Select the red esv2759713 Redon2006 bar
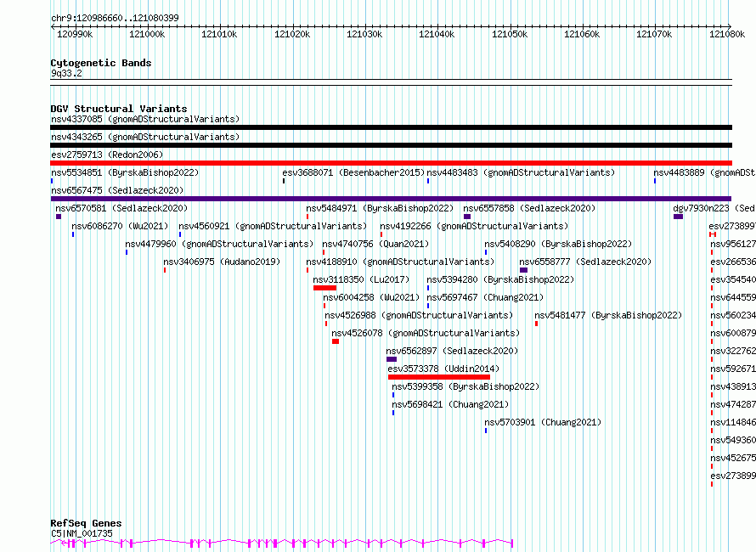This screenshot has width=756, height=552. [x=391, y=163]
